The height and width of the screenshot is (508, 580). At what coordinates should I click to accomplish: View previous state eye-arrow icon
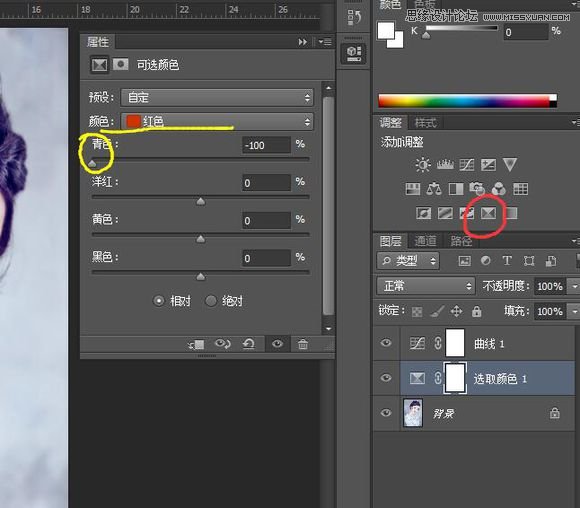tap(223, 344)
